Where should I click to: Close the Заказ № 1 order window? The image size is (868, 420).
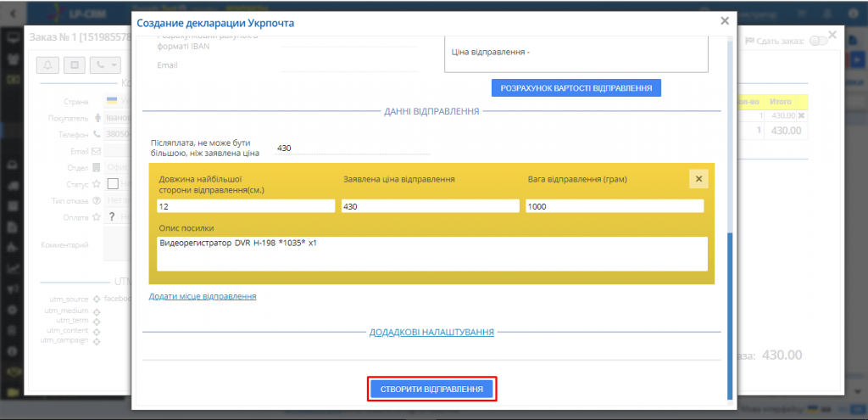(832, 34)
